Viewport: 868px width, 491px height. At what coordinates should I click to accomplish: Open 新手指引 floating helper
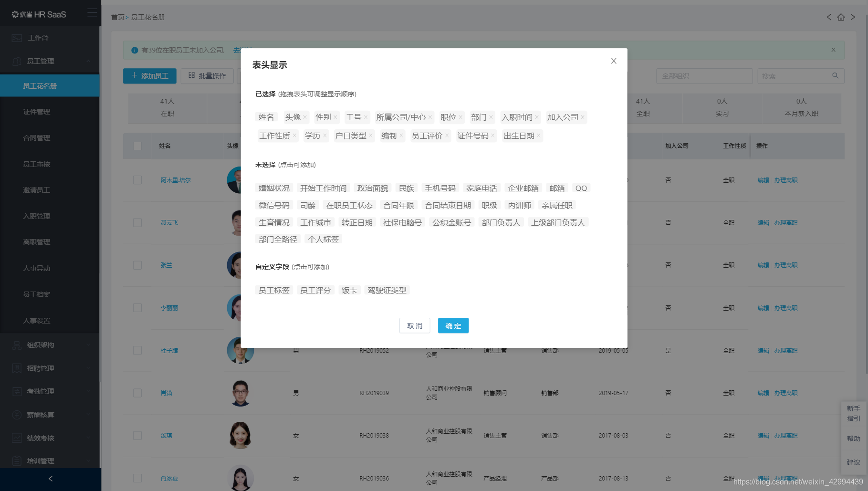854,414
